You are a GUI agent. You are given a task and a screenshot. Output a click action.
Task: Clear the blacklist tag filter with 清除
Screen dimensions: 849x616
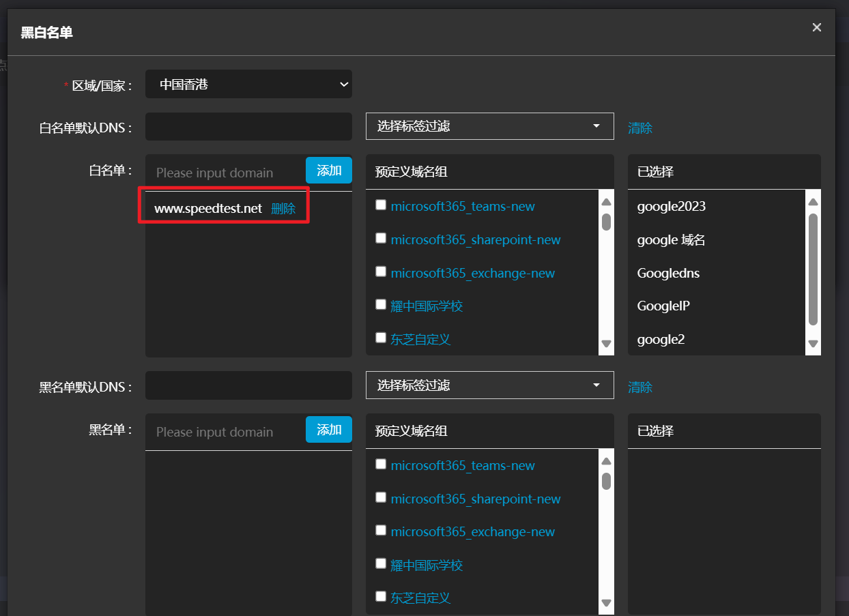(x=639, y=387)
